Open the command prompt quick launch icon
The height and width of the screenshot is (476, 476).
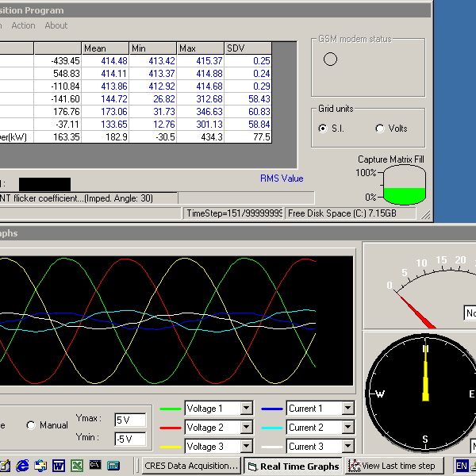tap(95, 466)
